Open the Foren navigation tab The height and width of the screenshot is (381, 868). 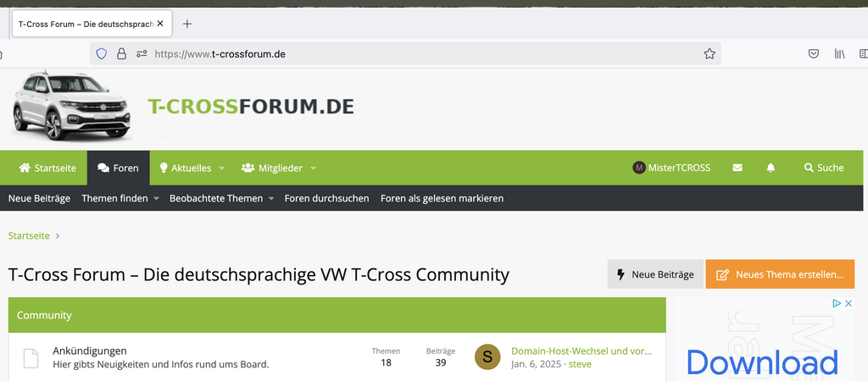point(118,168)
